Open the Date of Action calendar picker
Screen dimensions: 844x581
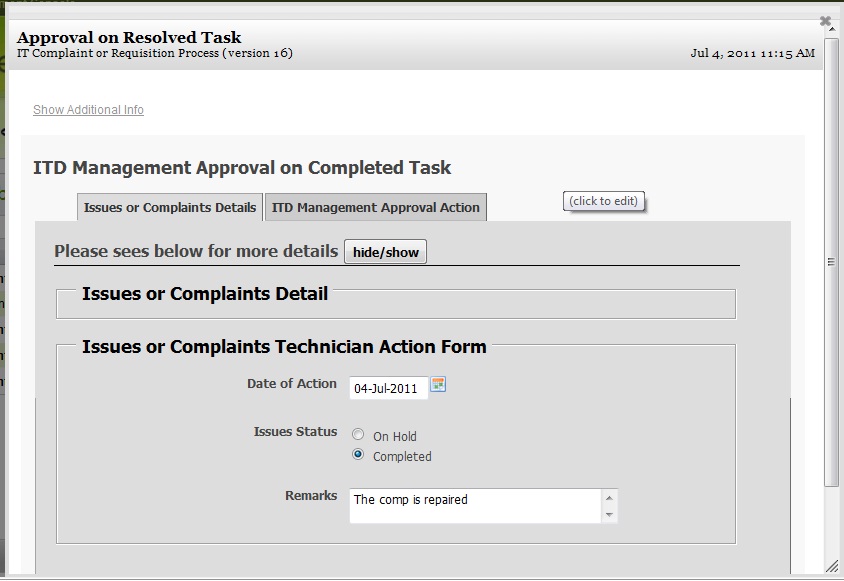[x=438, y=385]
